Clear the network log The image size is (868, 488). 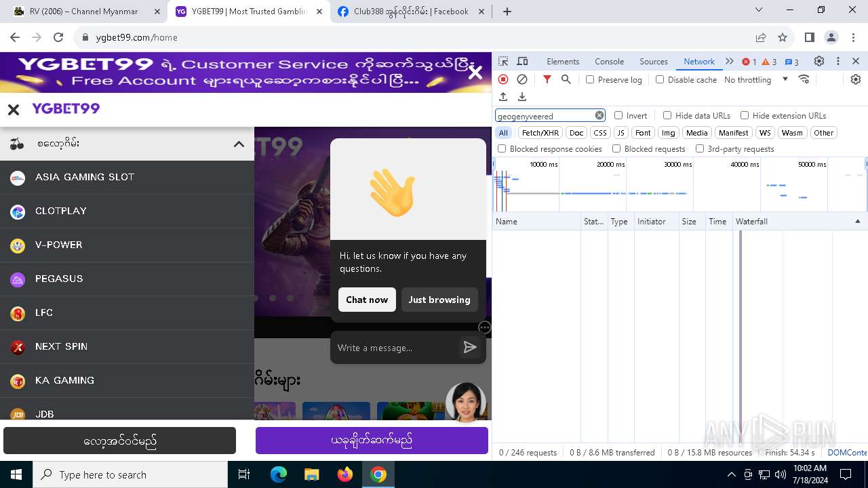tap(522, 79)
